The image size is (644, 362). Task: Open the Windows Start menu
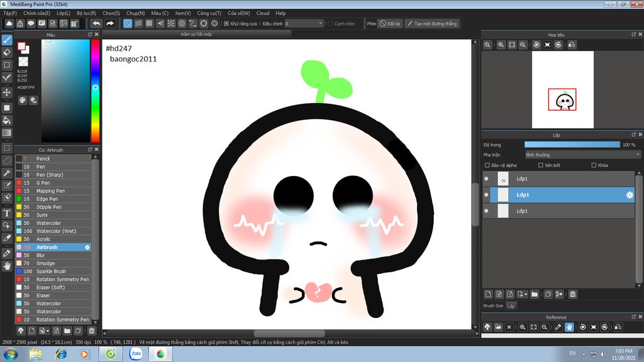pos(11,354)
